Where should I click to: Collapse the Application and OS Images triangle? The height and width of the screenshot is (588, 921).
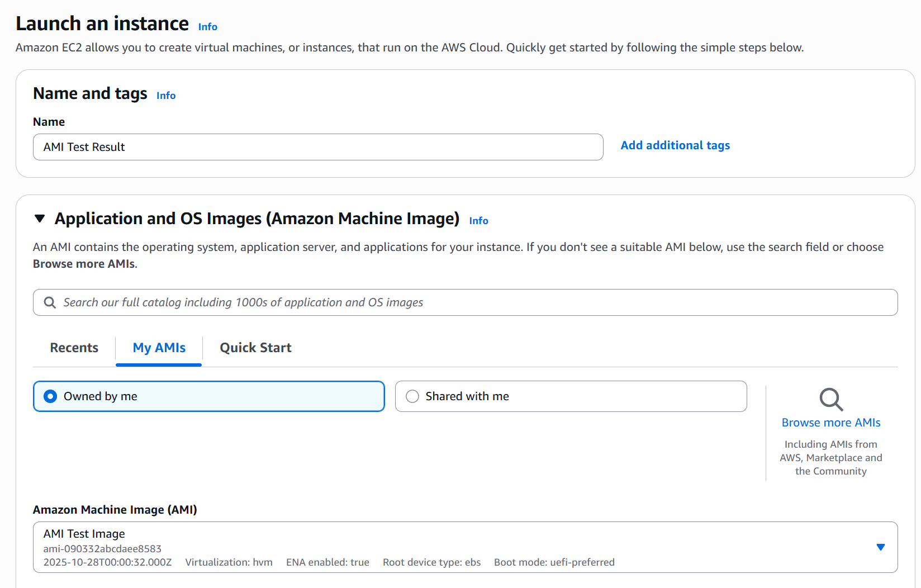tap(40, 219)
